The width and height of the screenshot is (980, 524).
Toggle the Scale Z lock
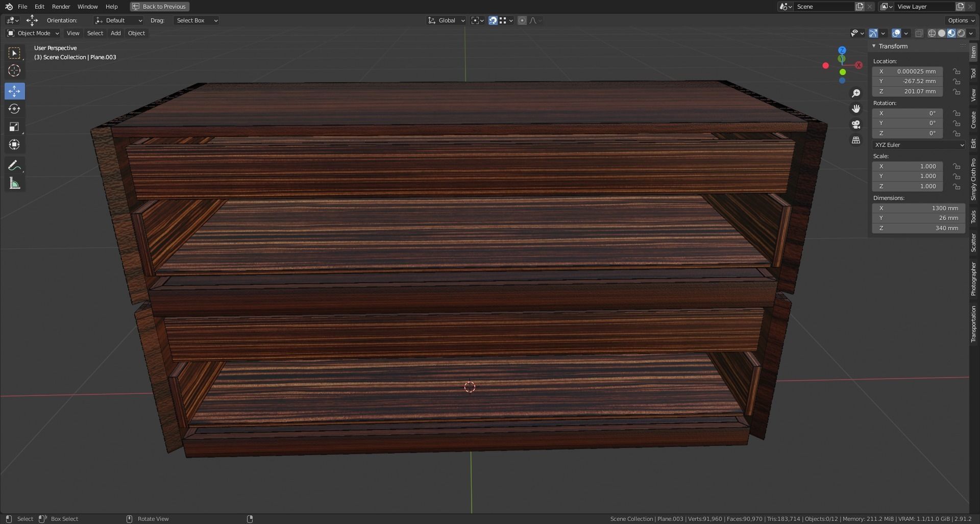coord(957,186)
